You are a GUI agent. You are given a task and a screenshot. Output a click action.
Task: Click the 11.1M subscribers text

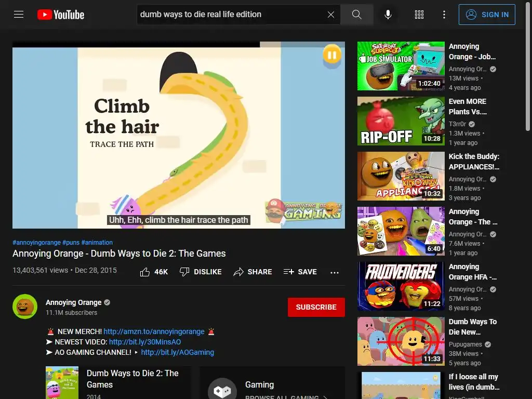(x=72, y=312)
